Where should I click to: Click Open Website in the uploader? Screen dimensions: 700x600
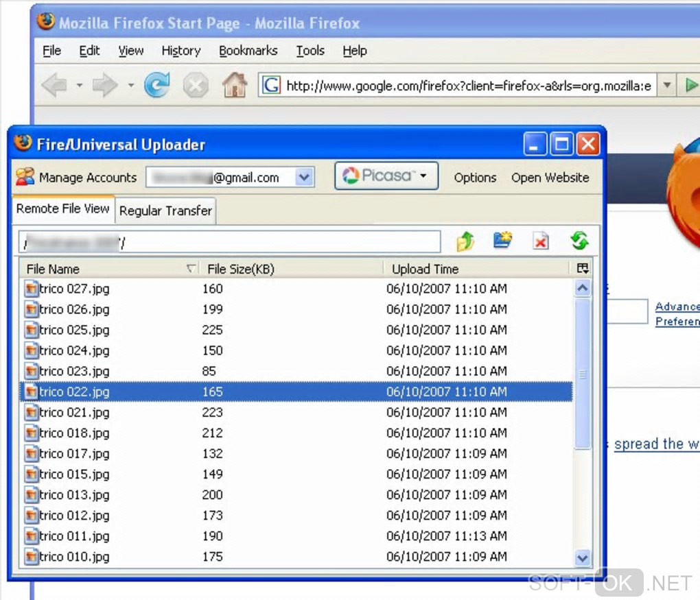click(x=550, y=178)
